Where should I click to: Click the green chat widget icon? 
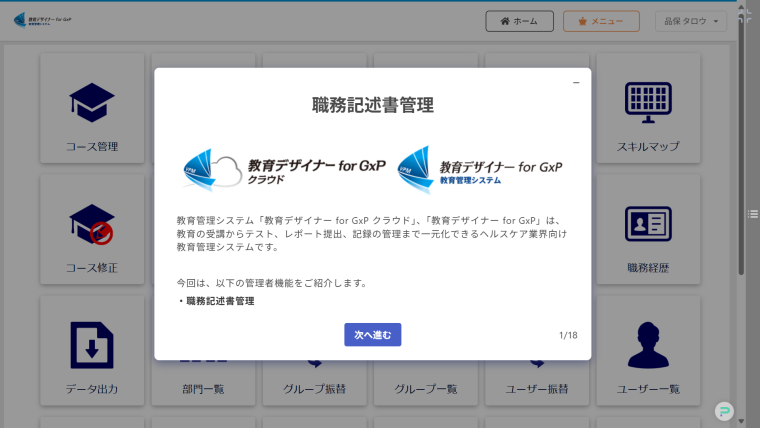pos(724,412)
